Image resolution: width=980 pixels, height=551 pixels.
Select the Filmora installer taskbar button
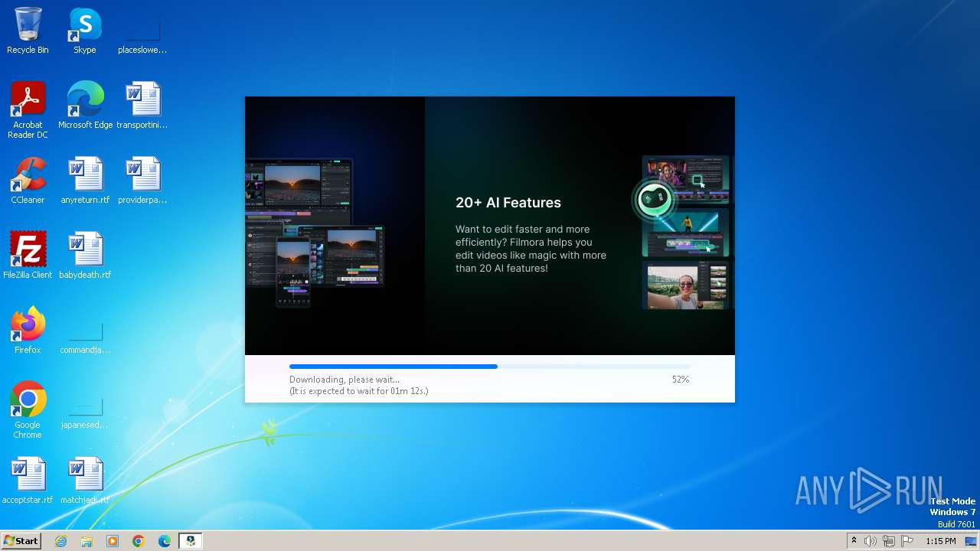click(191, 541)
